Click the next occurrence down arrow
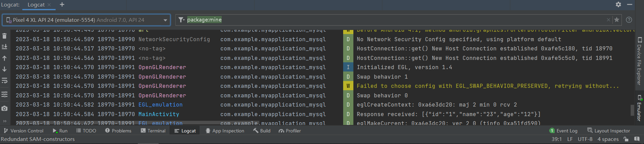Image resolution: width=644 pixels, height=144 pixels. 4,69
